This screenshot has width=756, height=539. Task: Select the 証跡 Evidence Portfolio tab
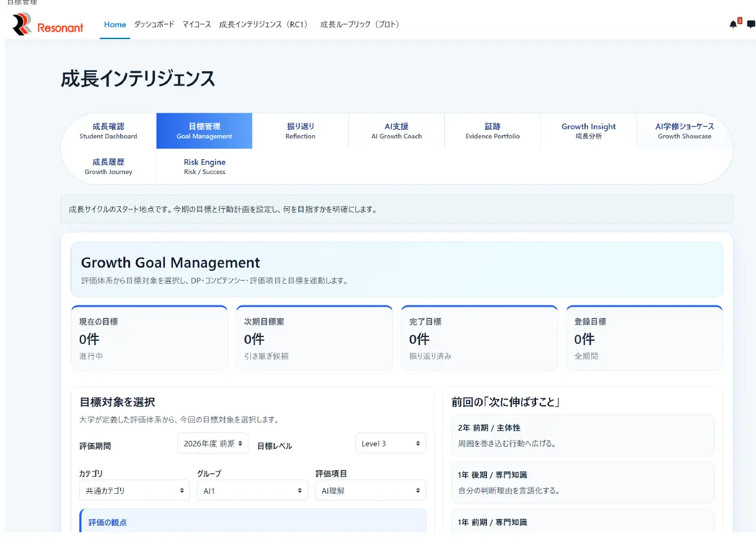493,131
